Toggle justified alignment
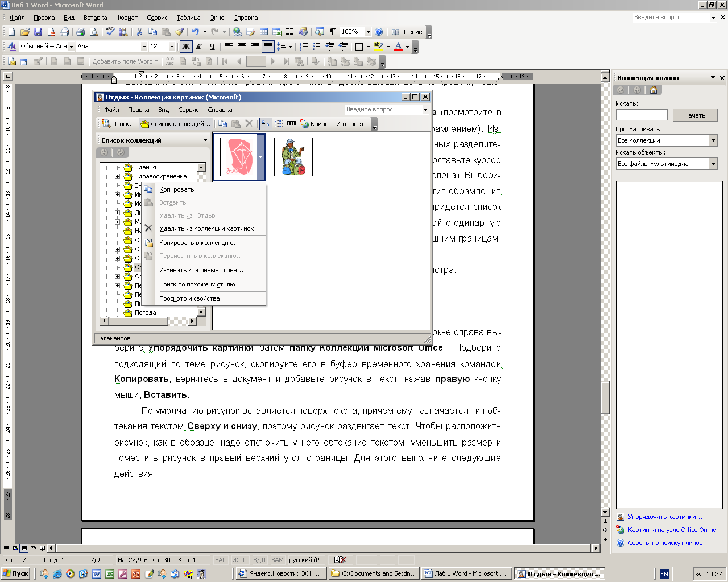 pyautogui.click(x=267, y=47)
